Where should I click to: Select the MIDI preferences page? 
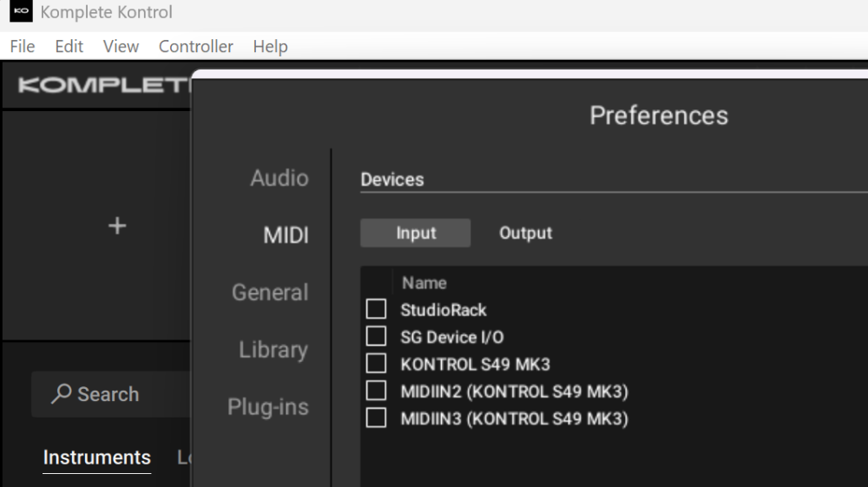[286, 235]
